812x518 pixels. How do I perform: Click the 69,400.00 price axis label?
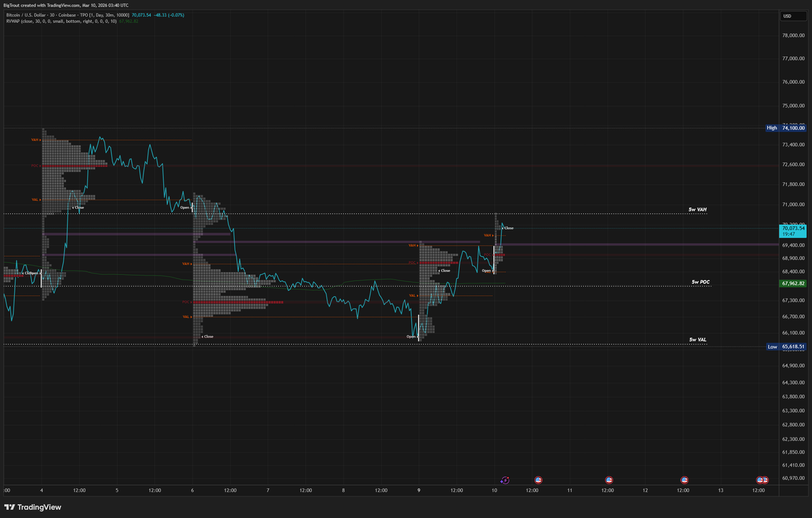793,246
